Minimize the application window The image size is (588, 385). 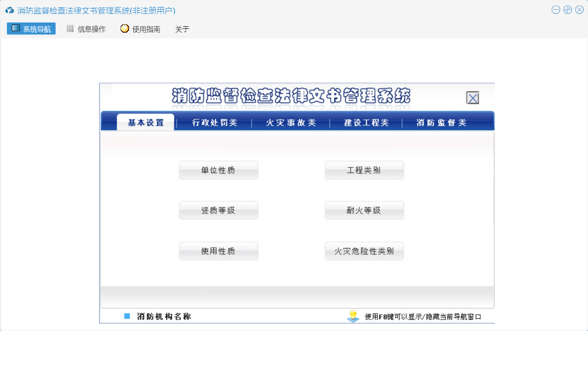(x=556, y=10)
